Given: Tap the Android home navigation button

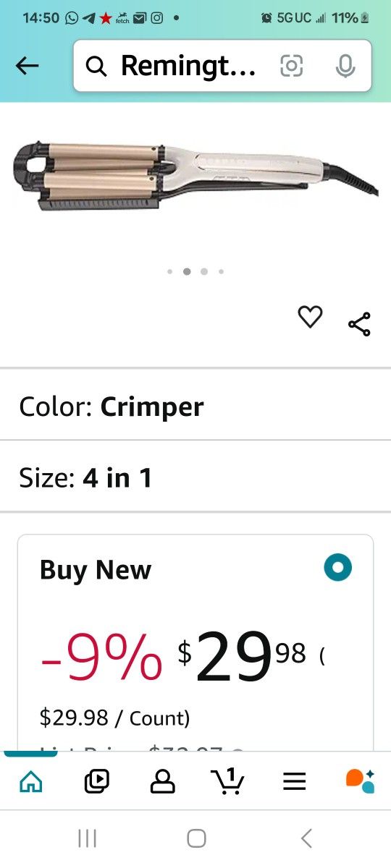Looking at the screenshot, I should (x=196, y=838).
